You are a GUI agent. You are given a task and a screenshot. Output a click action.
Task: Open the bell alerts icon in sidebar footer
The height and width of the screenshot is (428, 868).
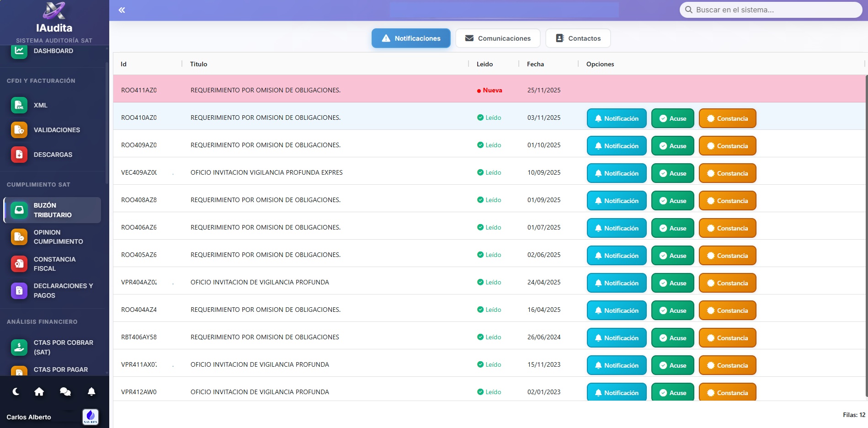coord(91,391)
